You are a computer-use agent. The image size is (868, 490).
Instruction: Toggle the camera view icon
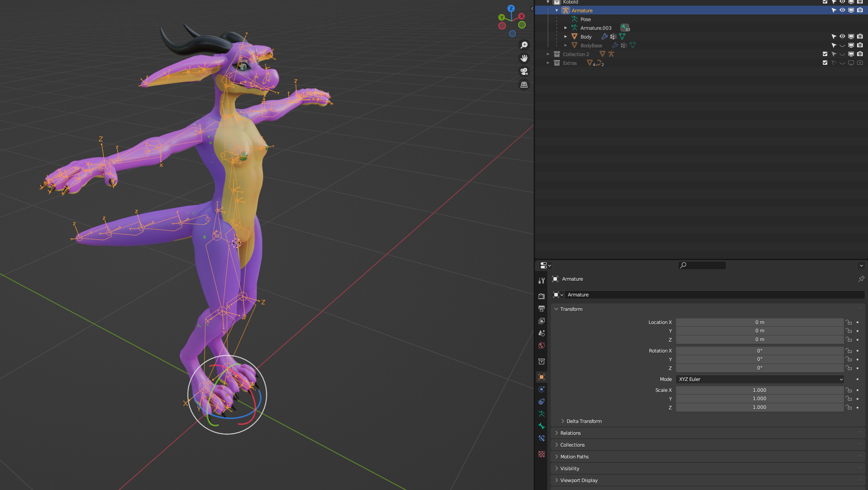(524, 71)
